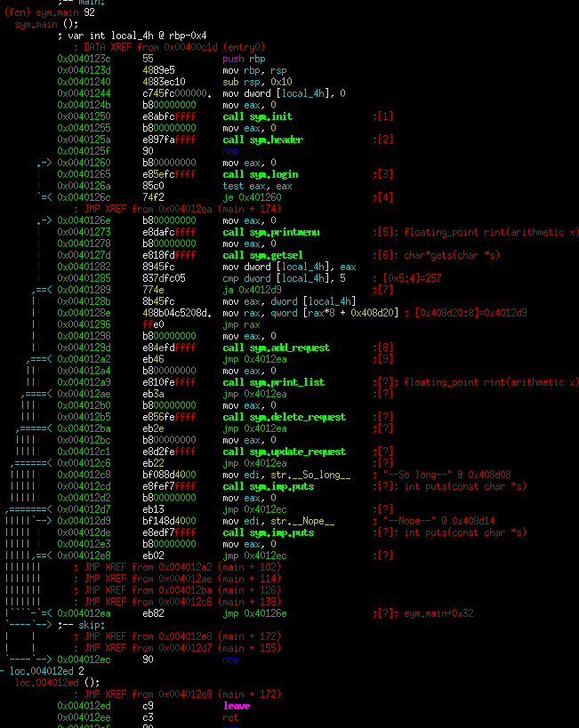The image size is (579, 728).
Task: Click 'loc.004012ed 2' label
Action: [46, 671]
